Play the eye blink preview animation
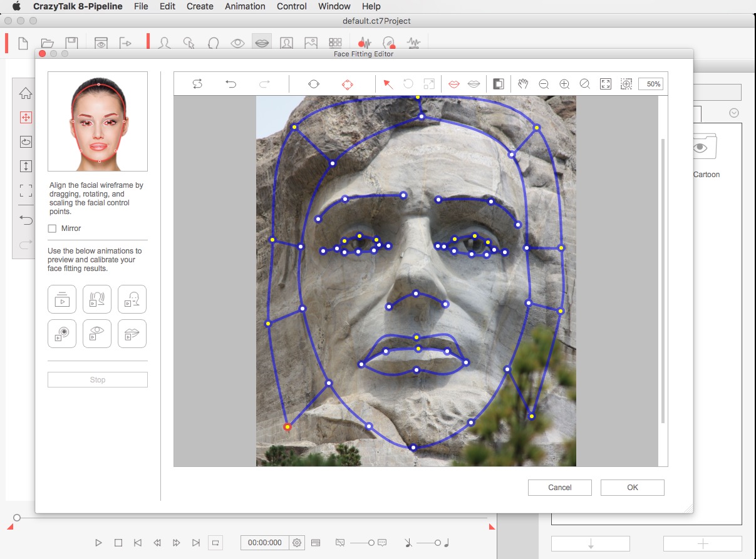Image resolution: width=756 pixels, height=559 pixels. (97, 334)
